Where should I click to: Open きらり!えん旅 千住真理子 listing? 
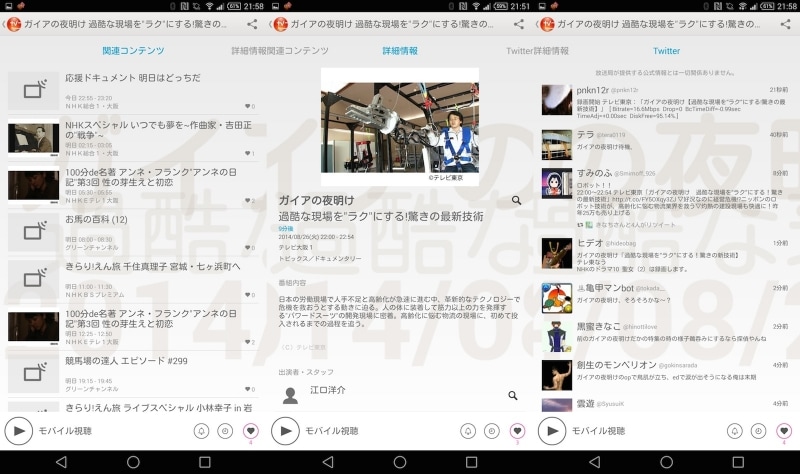[x=133, y=280]
